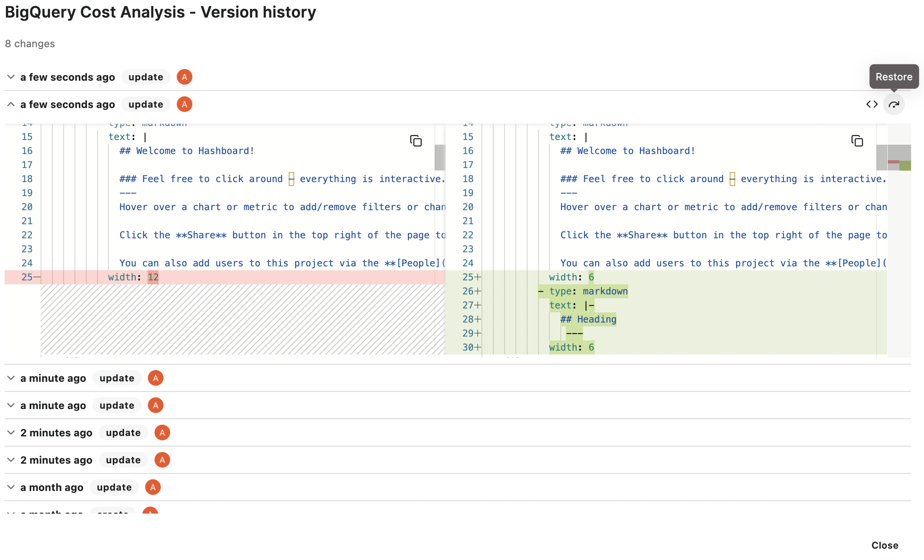Click line number 26 in the right pane
Image resolution: width=924 pixels, height=560 pixels.
468,291
